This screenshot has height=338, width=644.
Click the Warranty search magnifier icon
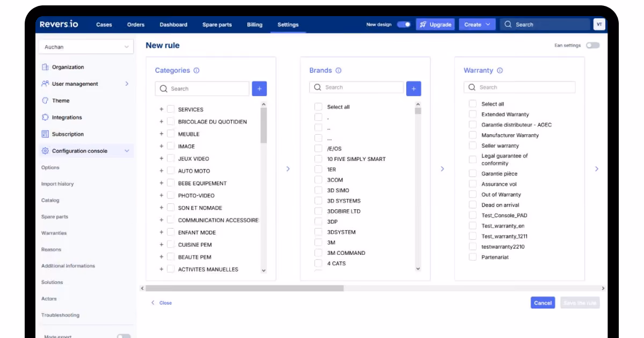coord(472,87)
